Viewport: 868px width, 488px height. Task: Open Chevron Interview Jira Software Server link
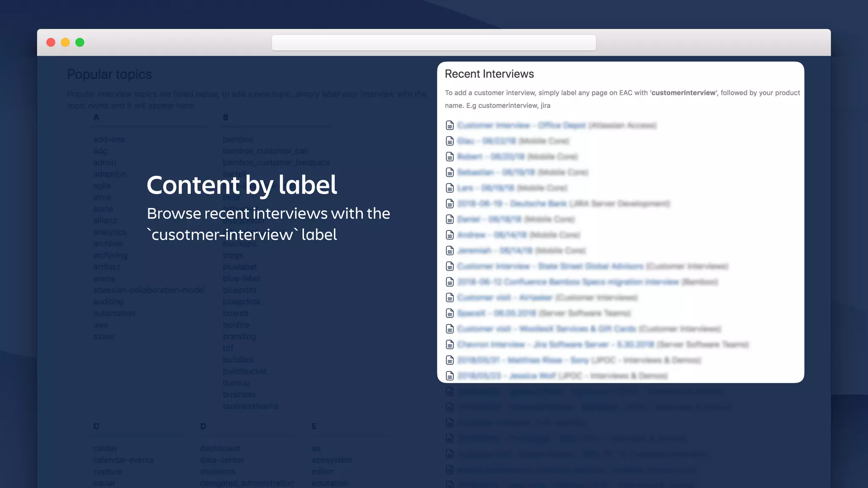556,345
